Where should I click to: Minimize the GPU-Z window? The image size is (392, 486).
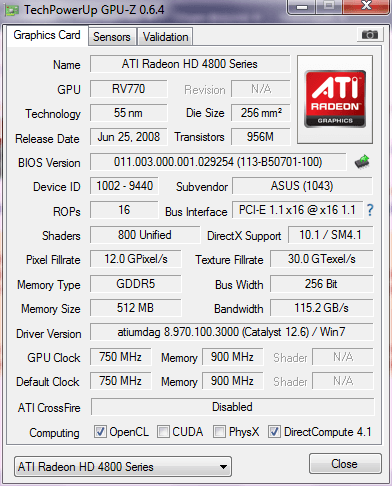pyautogui.click(x=302, y=7)
